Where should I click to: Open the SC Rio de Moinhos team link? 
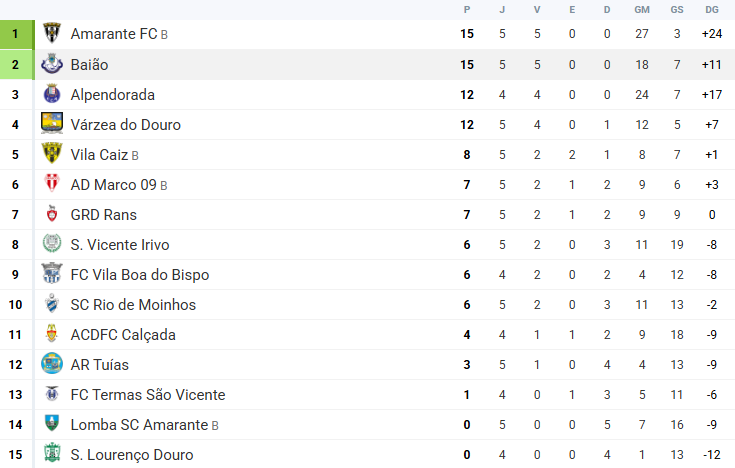coord(133,305)
